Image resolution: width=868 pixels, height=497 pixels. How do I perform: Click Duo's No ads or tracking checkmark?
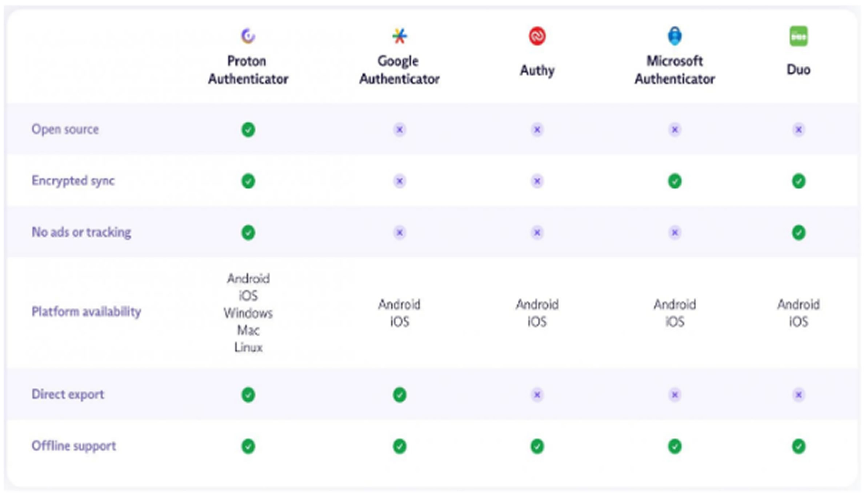click(x=799, y=233)
